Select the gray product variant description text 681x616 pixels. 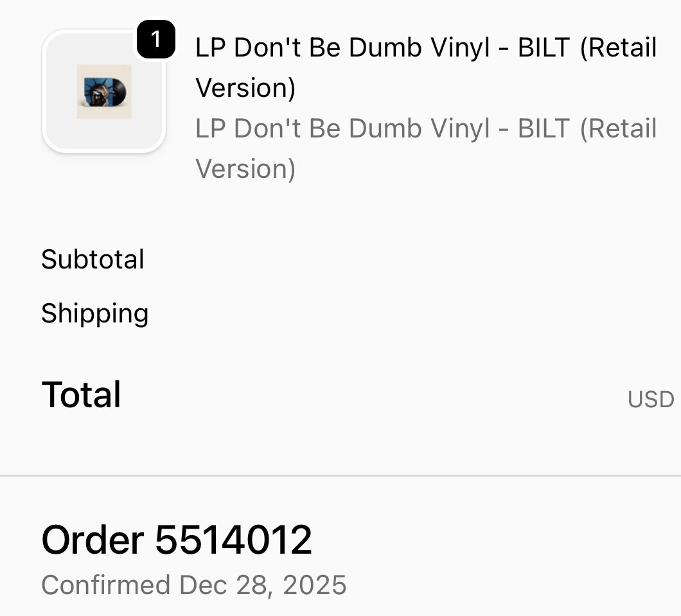click(425, 148)
